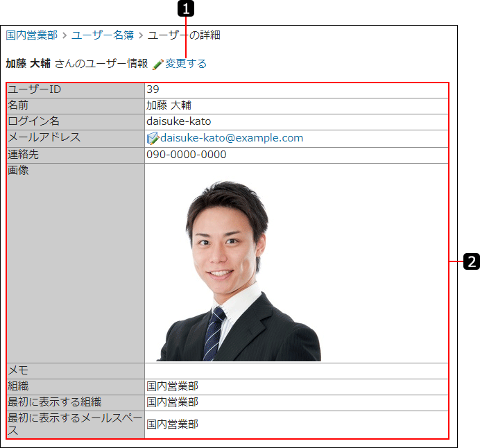Image resolution: width=480 pixels, height=448 pixels.
Task: Open daisuke-kato@example.com email link
Action: (232, 138)
